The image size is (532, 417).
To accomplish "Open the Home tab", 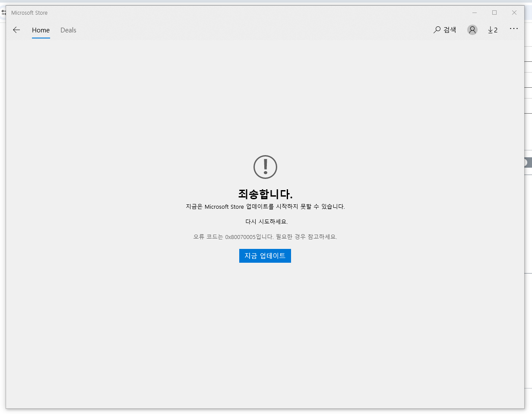I will click(x=41, y=30).
